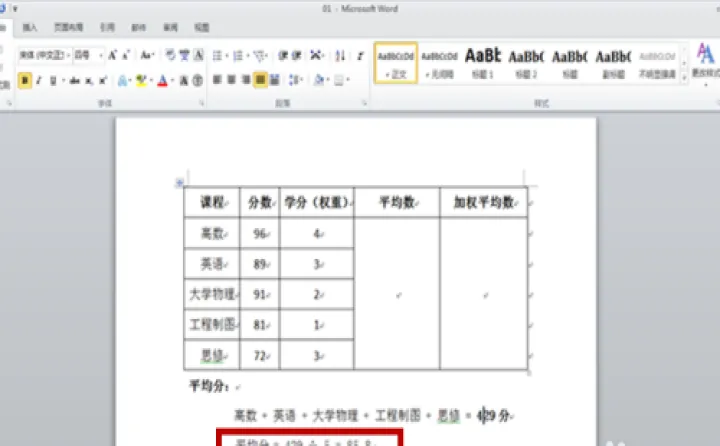Open the 插入 (Insert) tab
The height and width of the screenshot is (446, 720).
pyautogui.click(x=30, y=28)
